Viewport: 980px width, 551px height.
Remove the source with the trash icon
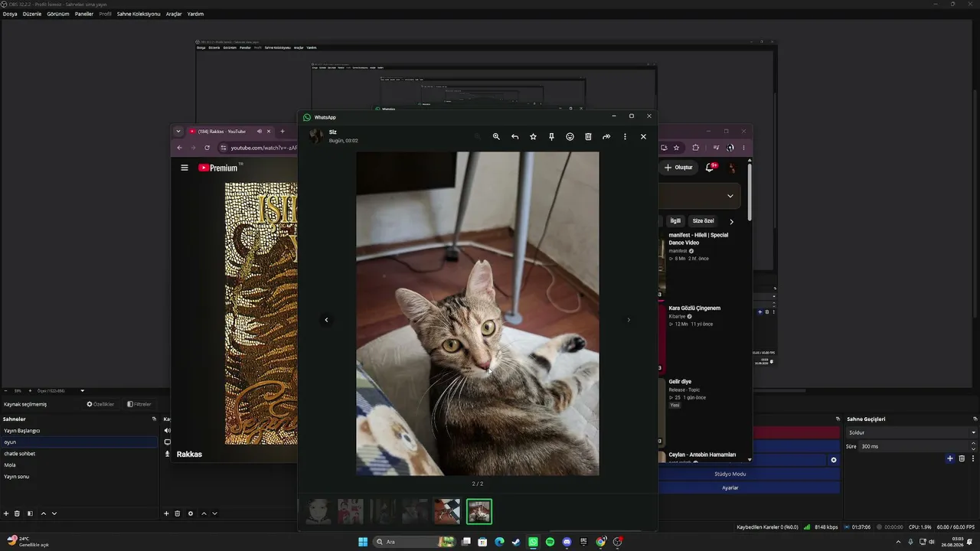[177, 514]
